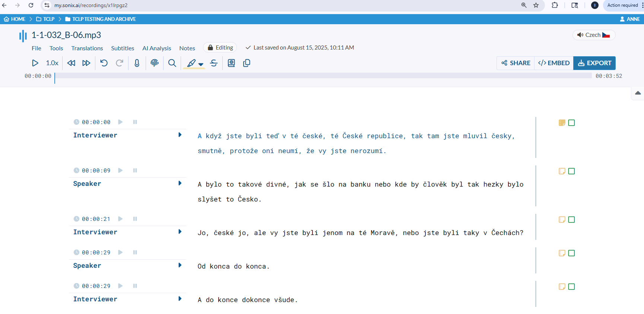This screenshot has width=644, height=314.
Task: Open the TCLP folder breadcrumb
Action: [45, 19]
